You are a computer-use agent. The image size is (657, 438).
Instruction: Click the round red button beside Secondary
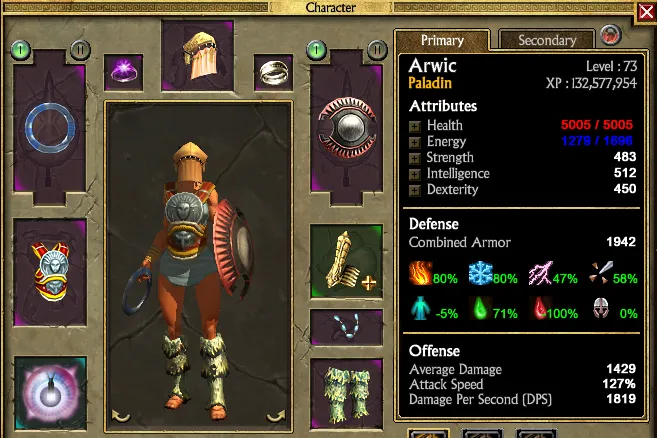tap(610, 35)
